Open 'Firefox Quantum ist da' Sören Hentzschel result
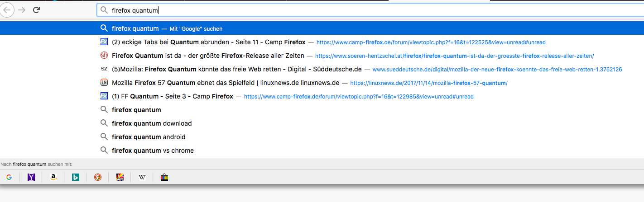 pos(208,56)
